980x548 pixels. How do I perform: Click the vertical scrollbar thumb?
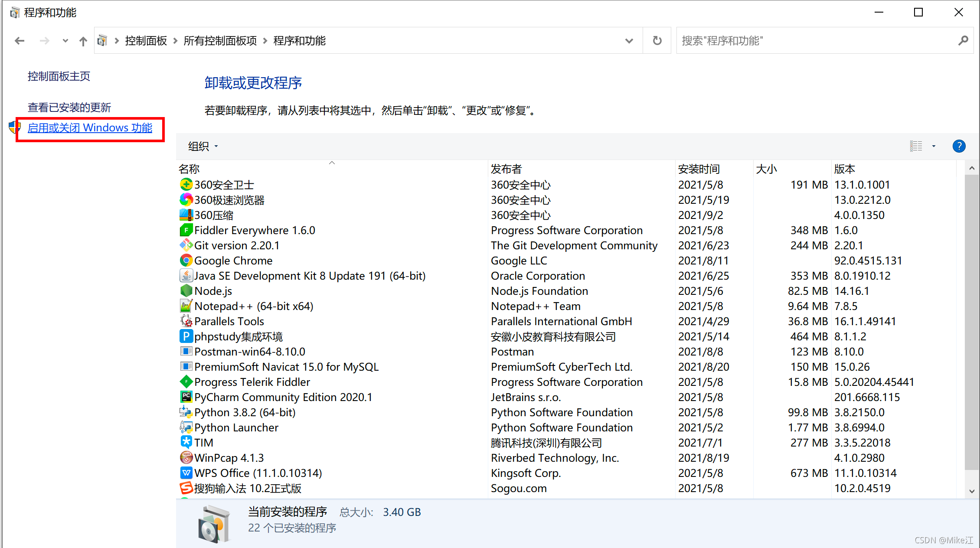click(971, 322)
